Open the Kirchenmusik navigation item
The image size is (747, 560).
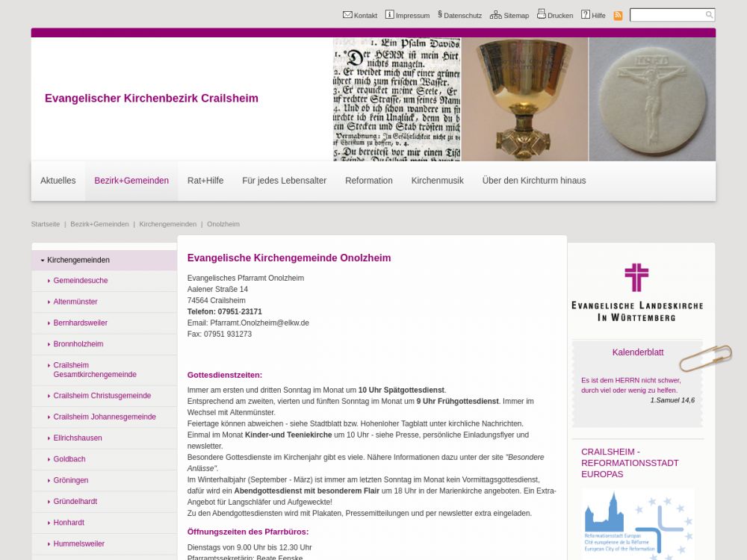(437, 181)
